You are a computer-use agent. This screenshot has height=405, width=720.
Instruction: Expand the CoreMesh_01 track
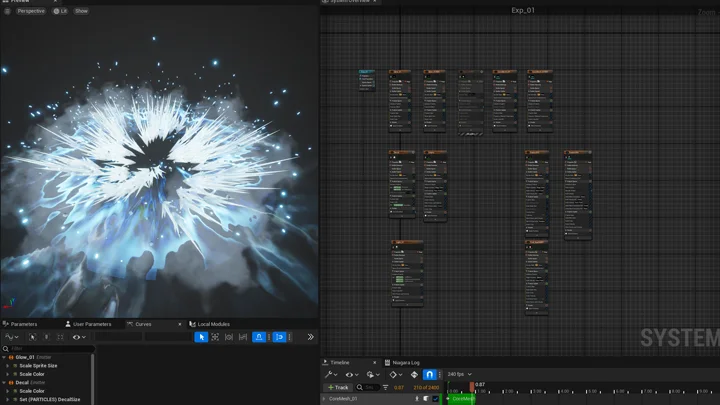325,399
